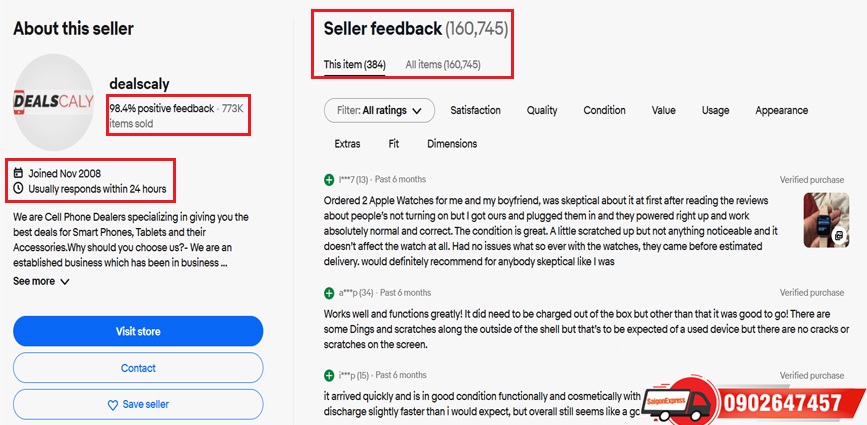
Task: Filter reviews by Quality
Action: click(x=542, y=111)
